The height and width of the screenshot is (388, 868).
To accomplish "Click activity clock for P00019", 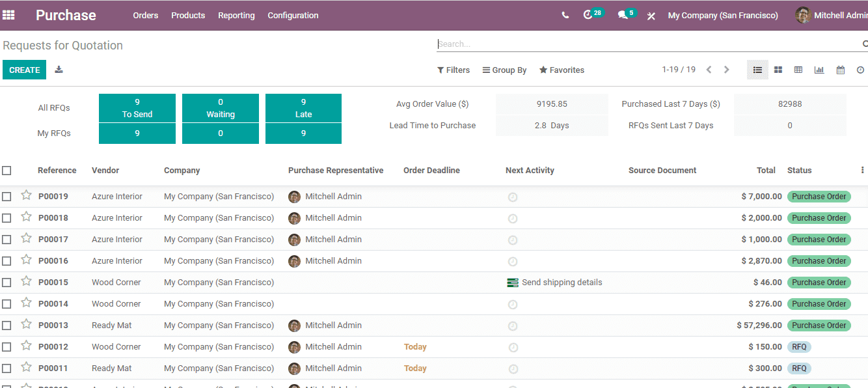I will tap(513, 197).
